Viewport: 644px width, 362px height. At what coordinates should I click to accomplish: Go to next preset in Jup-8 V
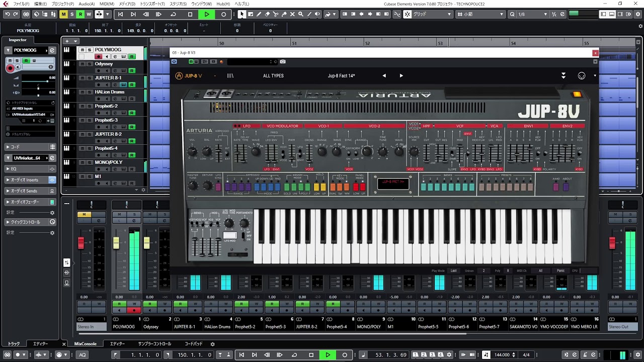click(x=401, y=76)
